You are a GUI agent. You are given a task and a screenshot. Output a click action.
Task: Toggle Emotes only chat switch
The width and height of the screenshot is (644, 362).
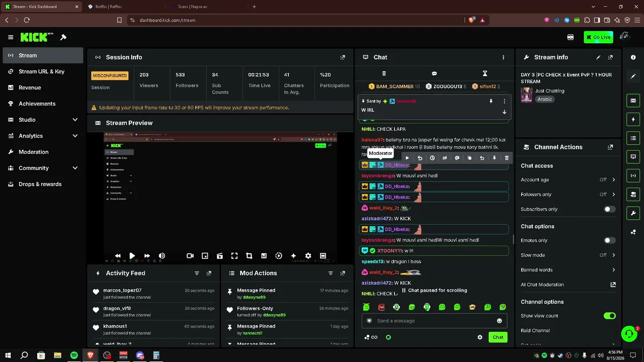609,240
